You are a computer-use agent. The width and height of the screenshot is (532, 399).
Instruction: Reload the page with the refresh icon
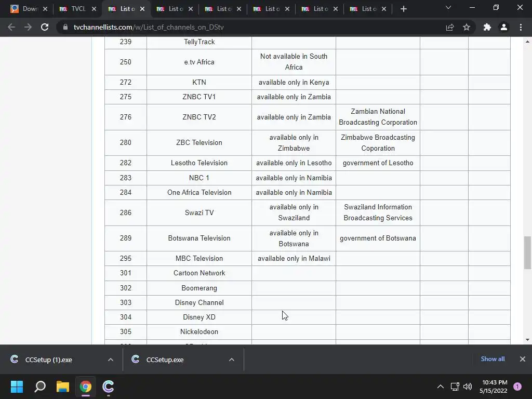(x=45, y=27)
